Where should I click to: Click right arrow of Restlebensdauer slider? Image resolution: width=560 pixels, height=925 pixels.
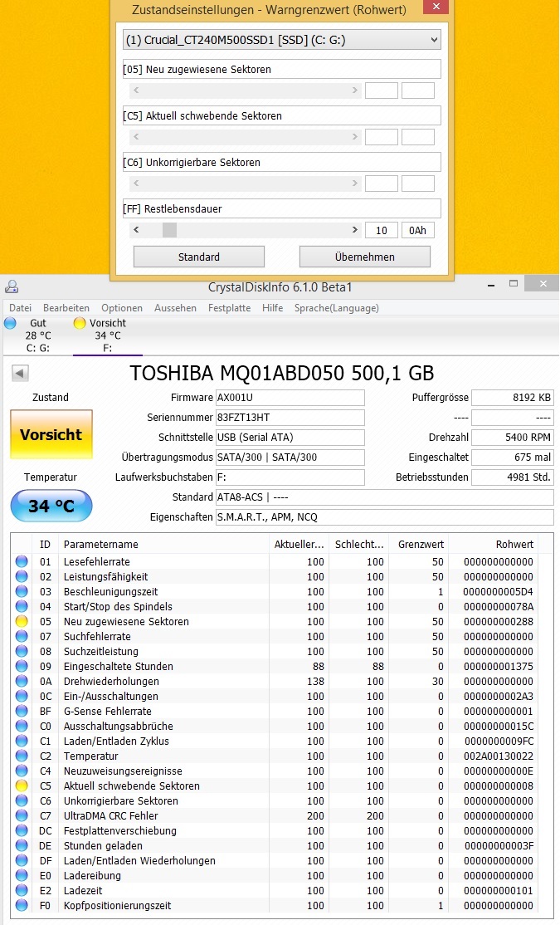click(x=354, y=230)
